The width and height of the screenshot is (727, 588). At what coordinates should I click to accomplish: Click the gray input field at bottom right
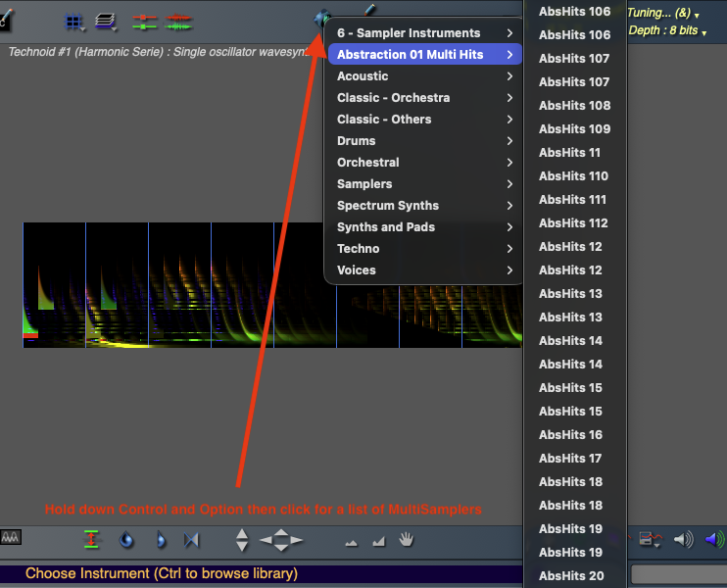click(679, 575)
